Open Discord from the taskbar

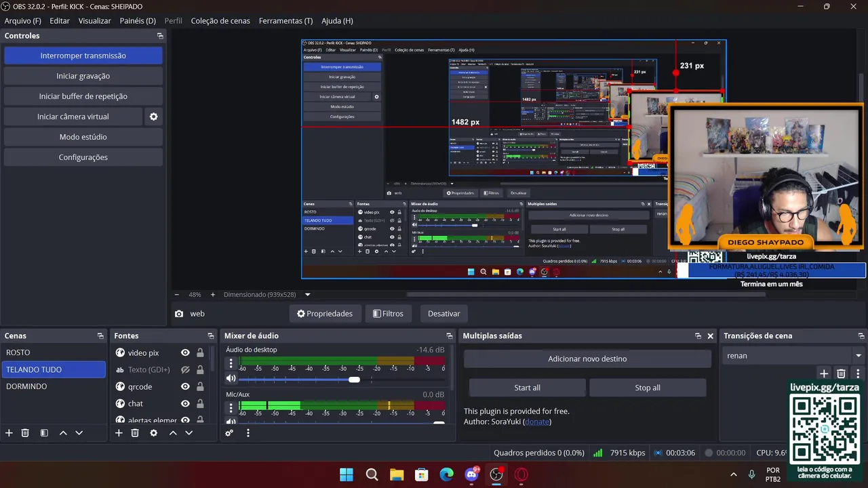click(x=471, y=474)
